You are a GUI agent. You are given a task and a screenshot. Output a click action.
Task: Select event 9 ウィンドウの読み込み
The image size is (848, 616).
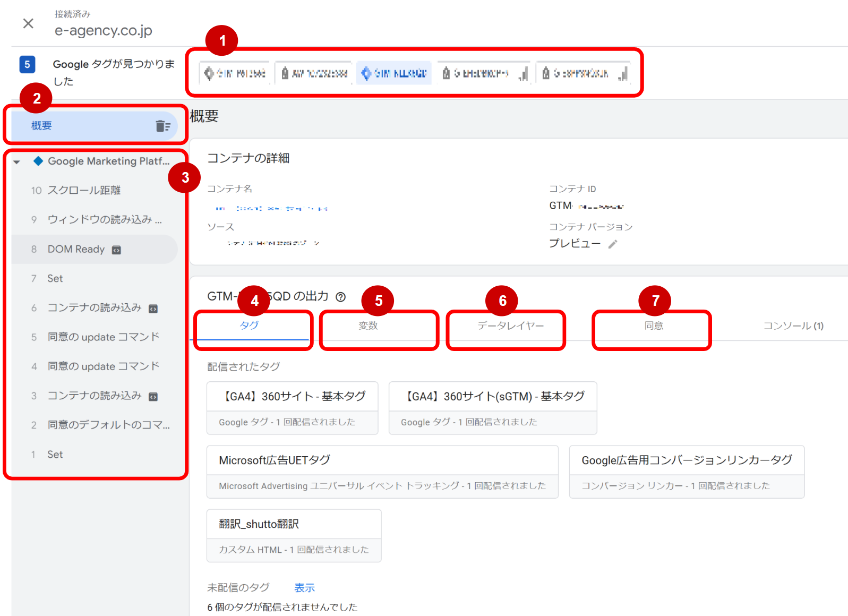coord(95,219)
